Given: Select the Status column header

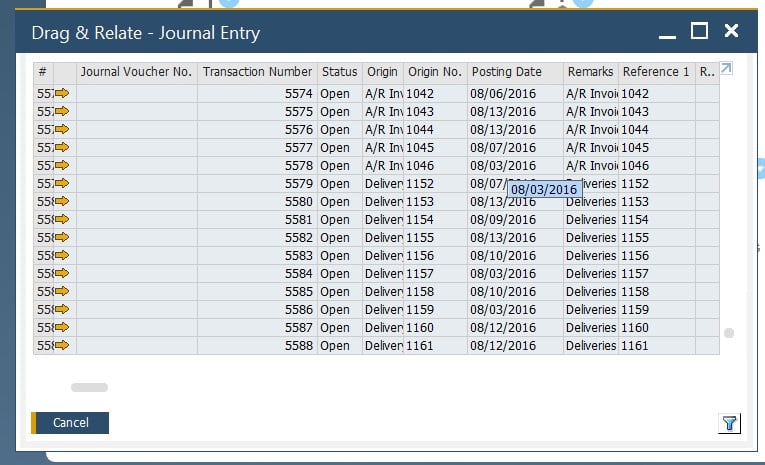Looking at the screenshot, I should pos(339,72).
